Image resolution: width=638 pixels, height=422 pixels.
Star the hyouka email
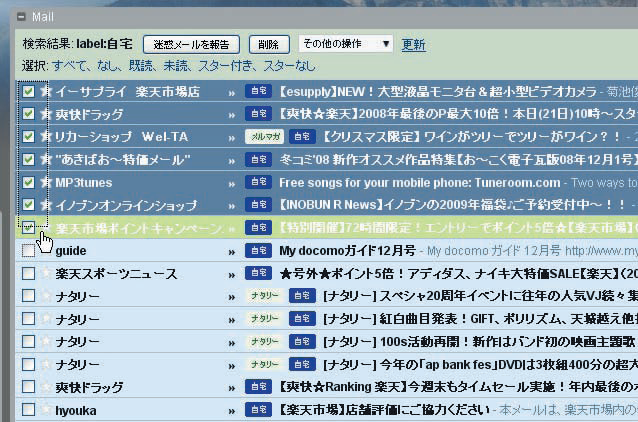point(46,409)
